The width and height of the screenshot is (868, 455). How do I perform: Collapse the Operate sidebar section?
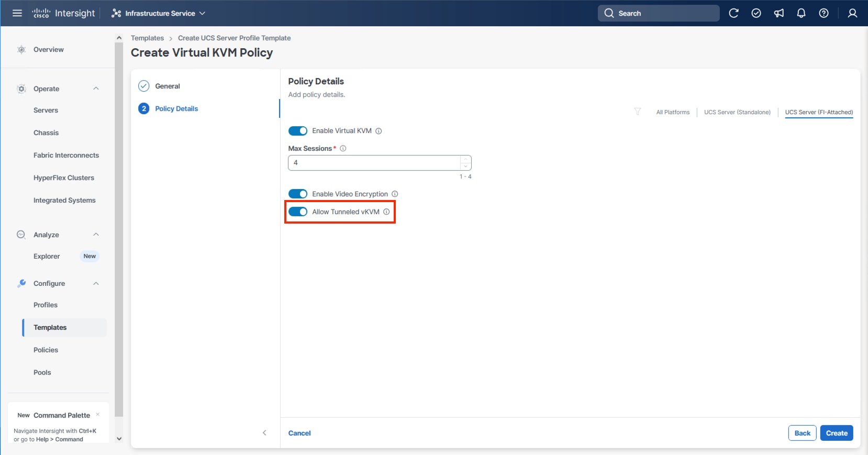[x=96, y=88]
